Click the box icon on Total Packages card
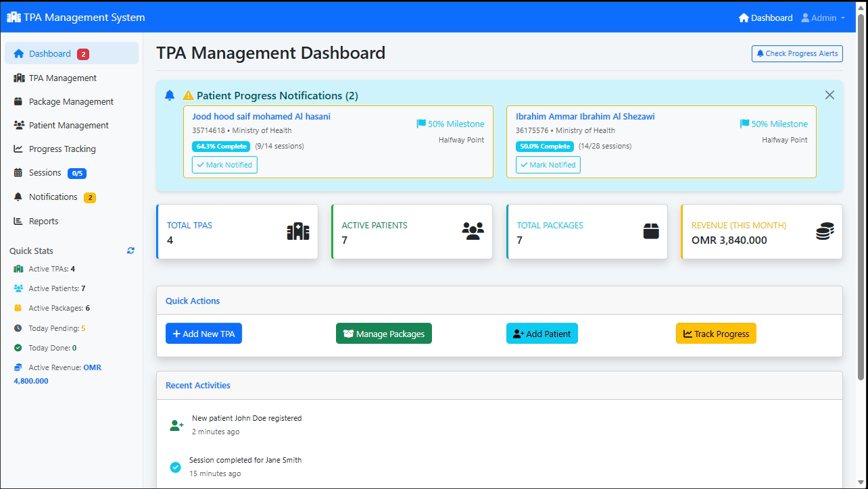This screenshot has width=868, height=489. (650, 232)
